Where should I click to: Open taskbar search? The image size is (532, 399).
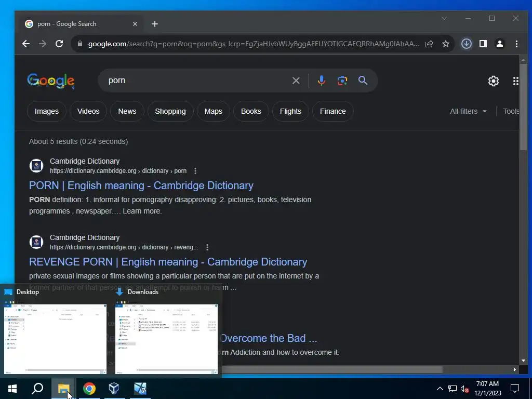(x=37, y=389)
